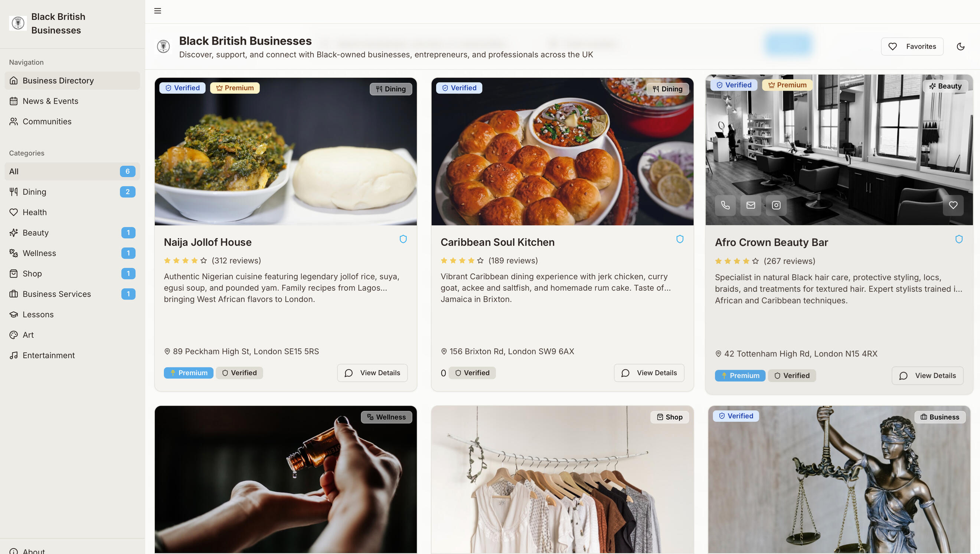This screenshot has height=554, width=980.
Task: Click shield icon beside Afro Crown Beauty Bar
Action: pyautogui.click(x=959, y=239)
